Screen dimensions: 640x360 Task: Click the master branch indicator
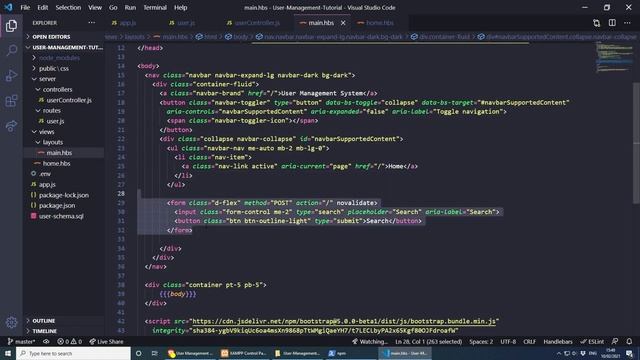(x=21, y=341)
